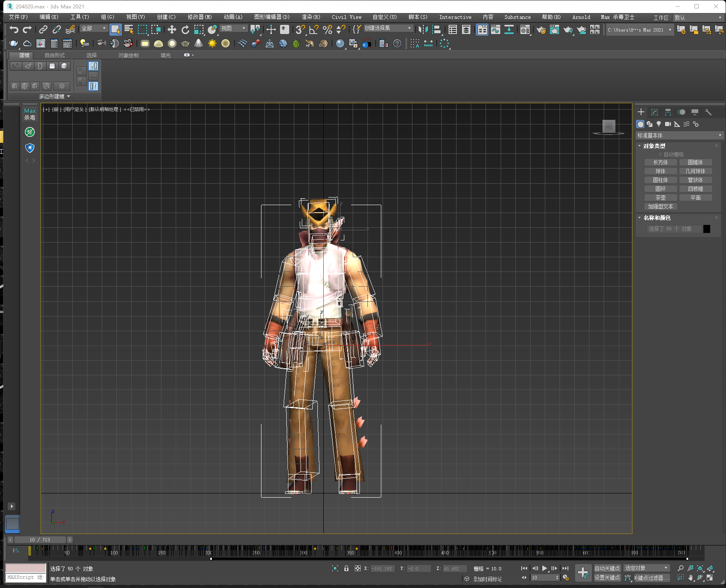Switch to 自由形式 ribbon tab
This screenshot has height=588, width=726.
tap(55, 55)
